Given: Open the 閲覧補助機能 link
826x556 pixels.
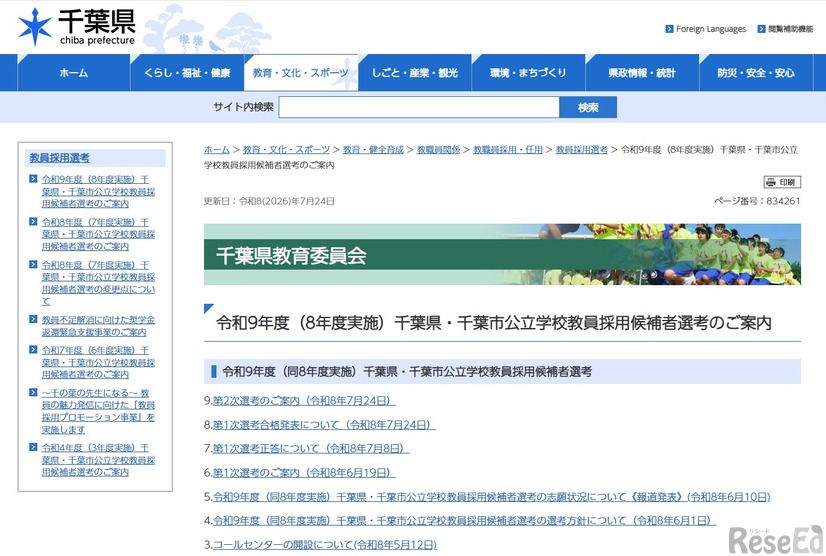Looking at the screenshot, I should click(x=790, y=29).
